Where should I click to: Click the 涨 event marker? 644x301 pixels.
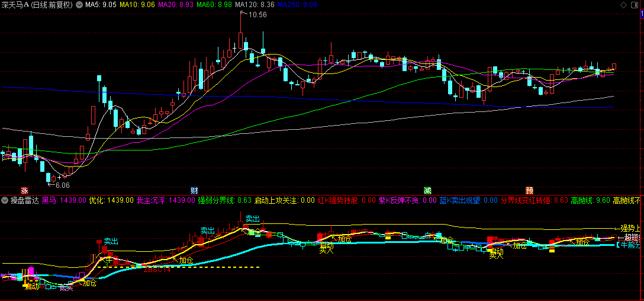pyautogui.click(x=25, y=191)
